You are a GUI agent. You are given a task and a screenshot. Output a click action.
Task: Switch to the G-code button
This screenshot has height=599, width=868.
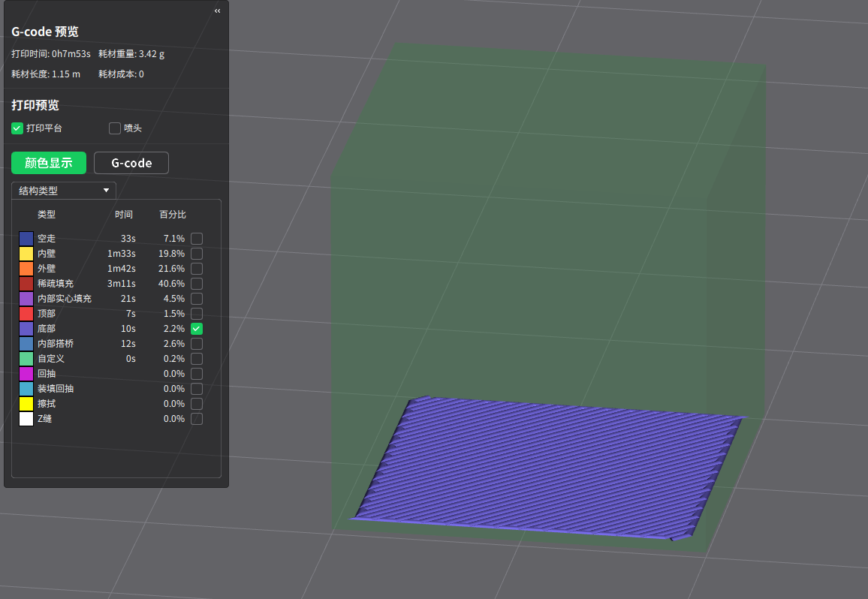click(x=131, y=163)
